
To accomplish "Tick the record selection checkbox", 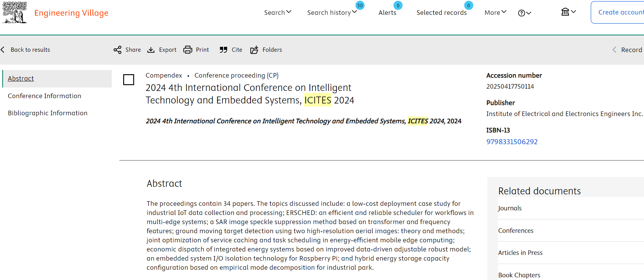I will (x=128, y=80).
